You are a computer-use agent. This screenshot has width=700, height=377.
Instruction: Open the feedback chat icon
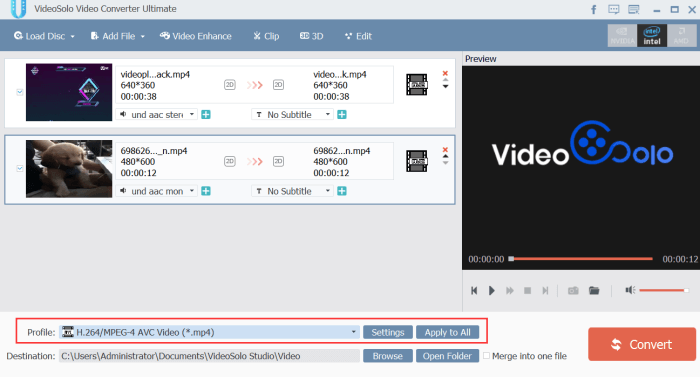[614, 9]
